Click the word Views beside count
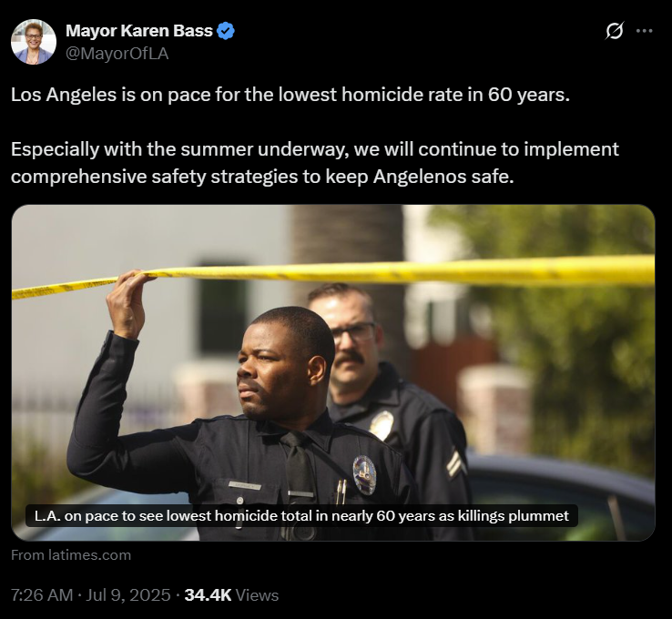This screenshot has width=672, height=619. pyautogui.click(x=257, y=595)
